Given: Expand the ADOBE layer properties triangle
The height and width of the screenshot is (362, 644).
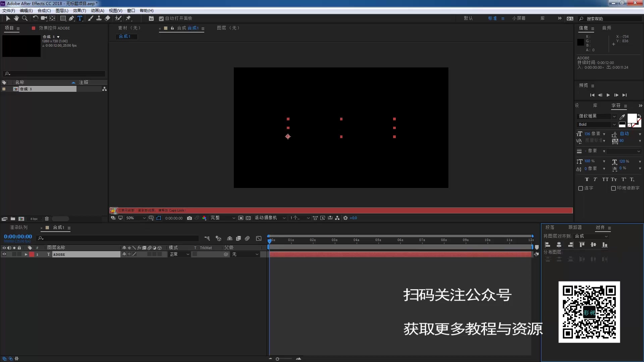Looking at the screenshot, I should [x=26, y=254].
